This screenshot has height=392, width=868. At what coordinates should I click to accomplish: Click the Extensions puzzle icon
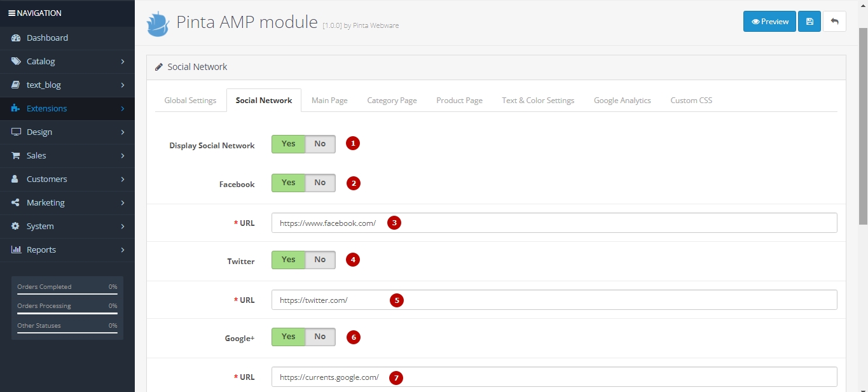click(x=16, y=109)
